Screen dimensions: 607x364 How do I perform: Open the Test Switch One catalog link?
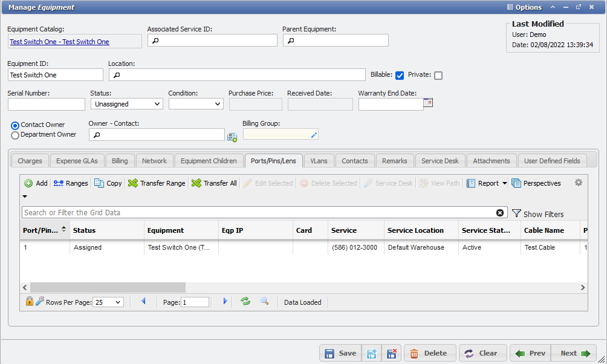click(59, 42)
